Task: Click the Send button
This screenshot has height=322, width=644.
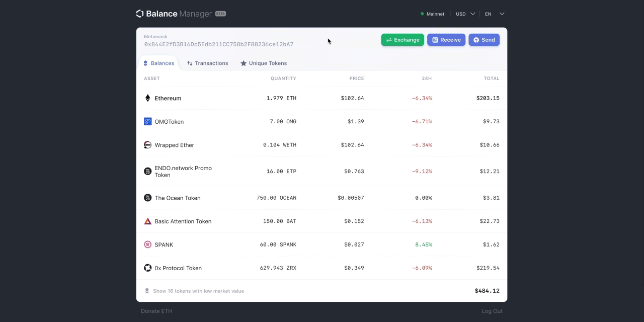Action: tap(484, 40)
